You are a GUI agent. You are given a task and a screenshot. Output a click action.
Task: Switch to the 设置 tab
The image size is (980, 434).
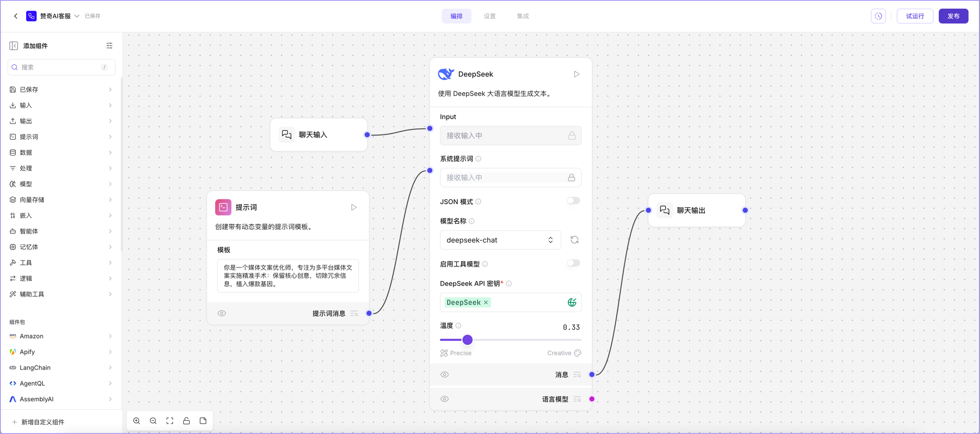click(x=490, y=16)
